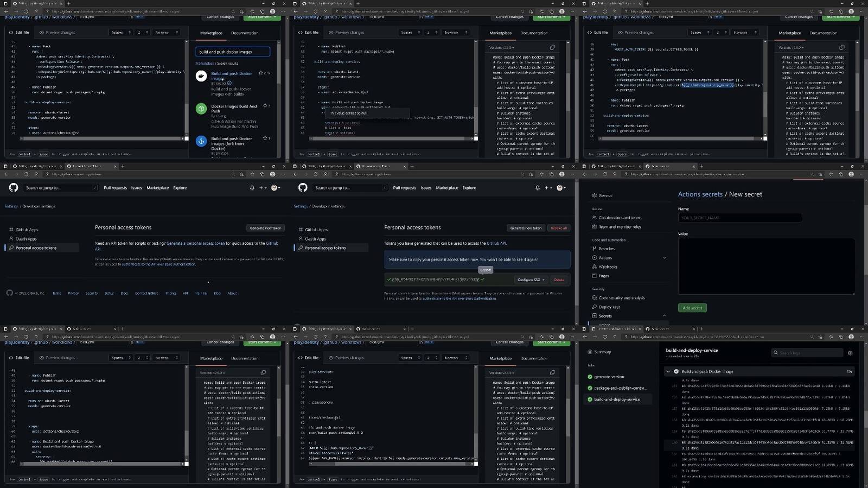This screenshot has width=868, height=488.
Task: Click Generate new token beside Revoke all
Action: [526, 228]
